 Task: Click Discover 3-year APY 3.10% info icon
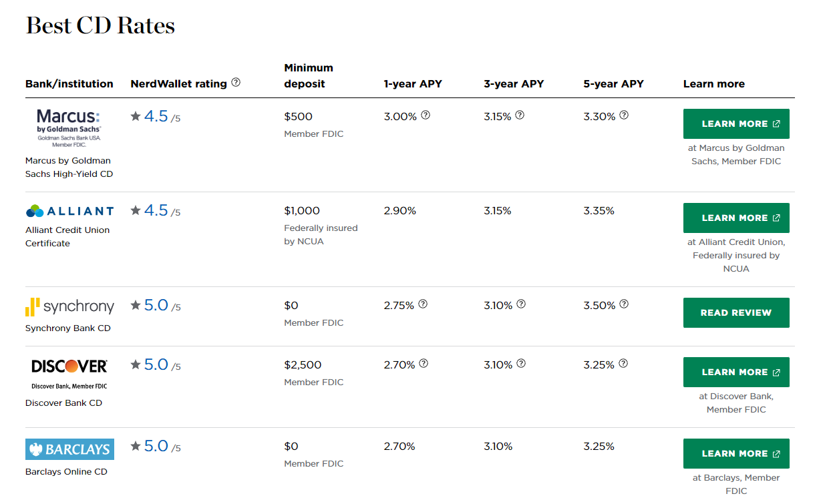click(x=521, y=364)
